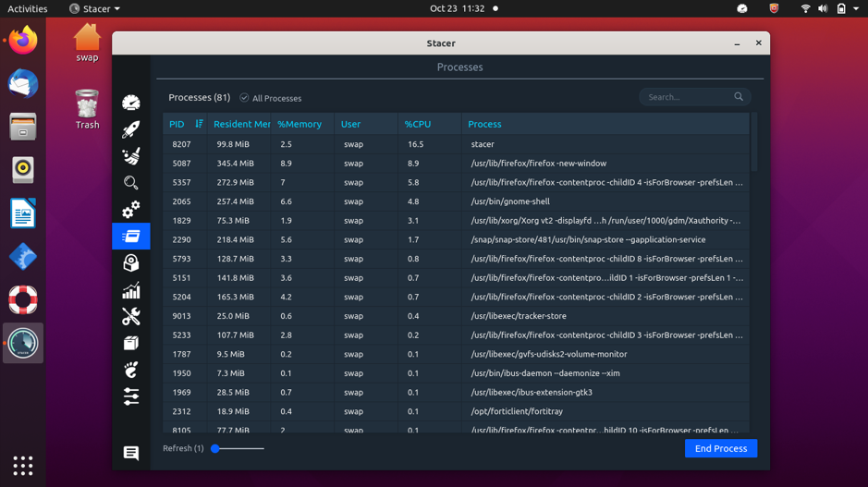
Task: Launch Firefox from the Ubuntu dock
Action: click(x=23, y=41)
